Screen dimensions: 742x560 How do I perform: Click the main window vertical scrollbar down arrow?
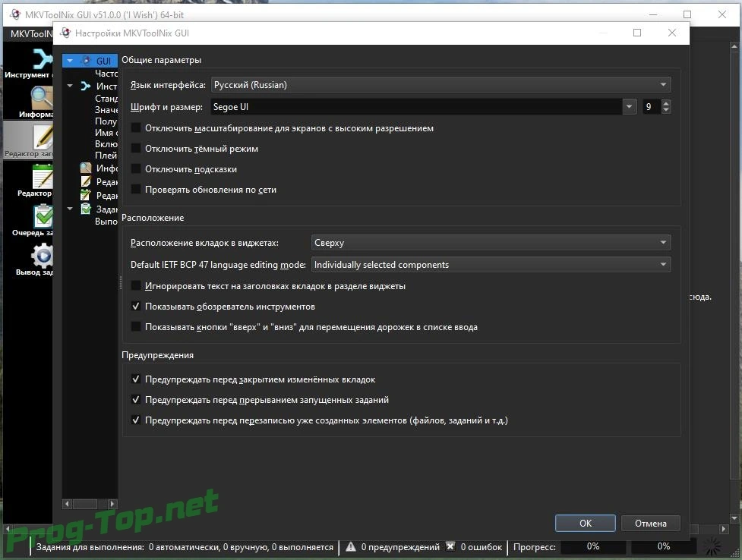(734, 518)
